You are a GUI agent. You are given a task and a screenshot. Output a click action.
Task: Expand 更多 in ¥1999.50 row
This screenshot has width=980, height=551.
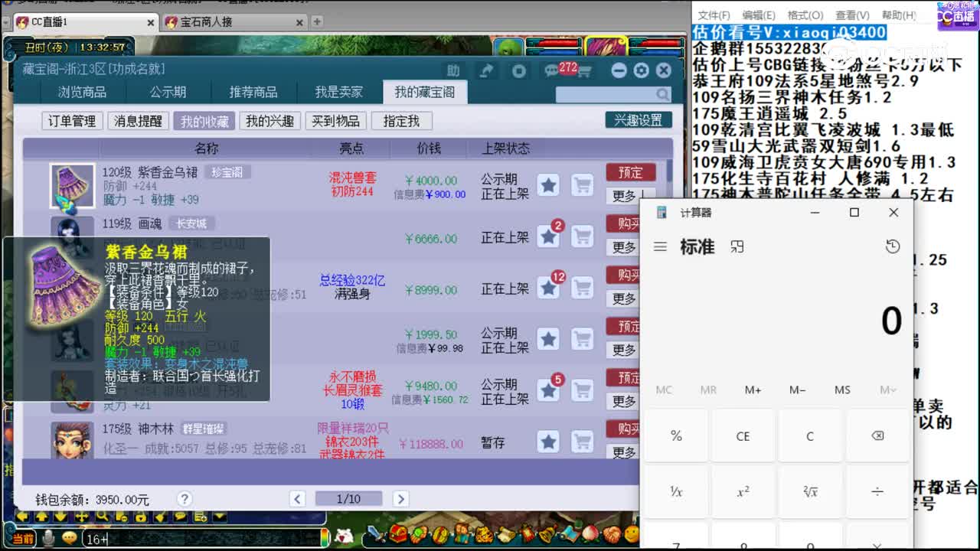click(624, 350)
